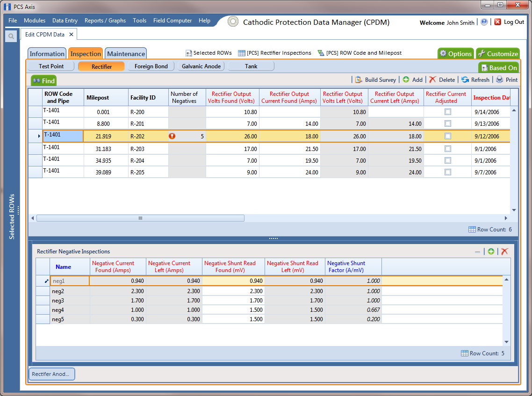532x396 pixels.
Task: Select the Inspection tab
Action: coord(86,54)
